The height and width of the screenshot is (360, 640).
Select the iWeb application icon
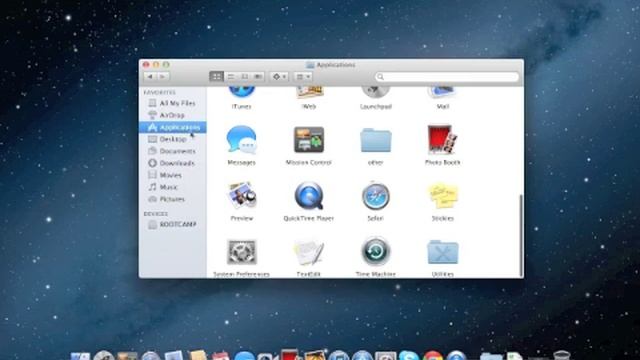point(309,93)
